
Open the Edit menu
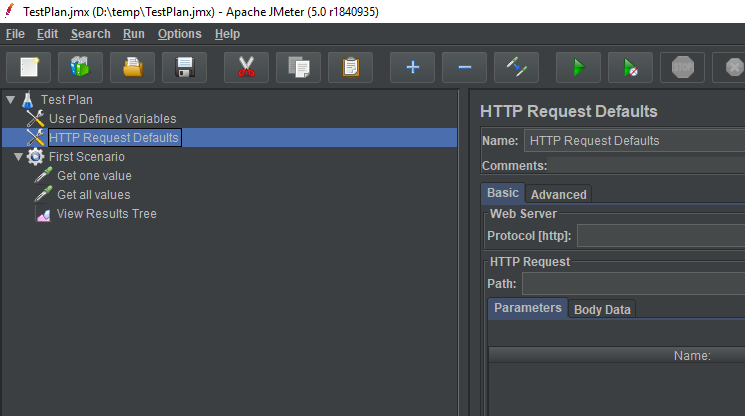48,34
